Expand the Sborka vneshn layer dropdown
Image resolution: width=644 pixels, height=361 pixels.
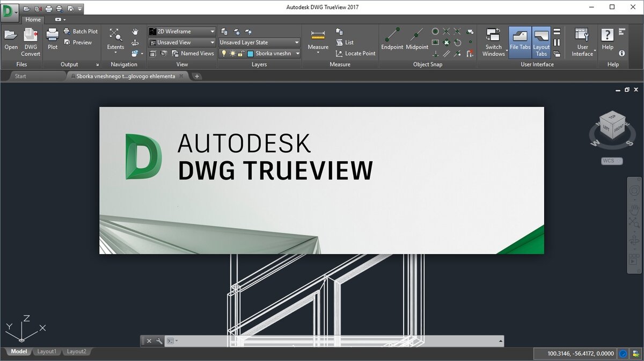point(297,54)
